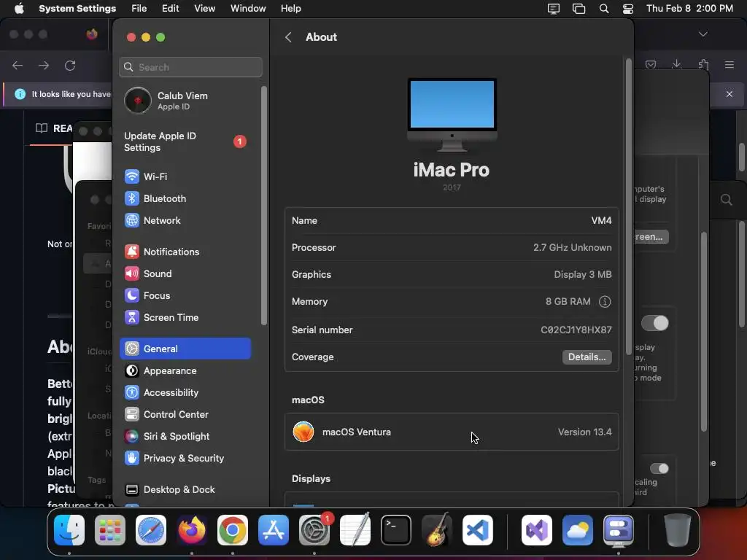Open Control Center in menu bar
Screen dimensions: 747x560
628,9
